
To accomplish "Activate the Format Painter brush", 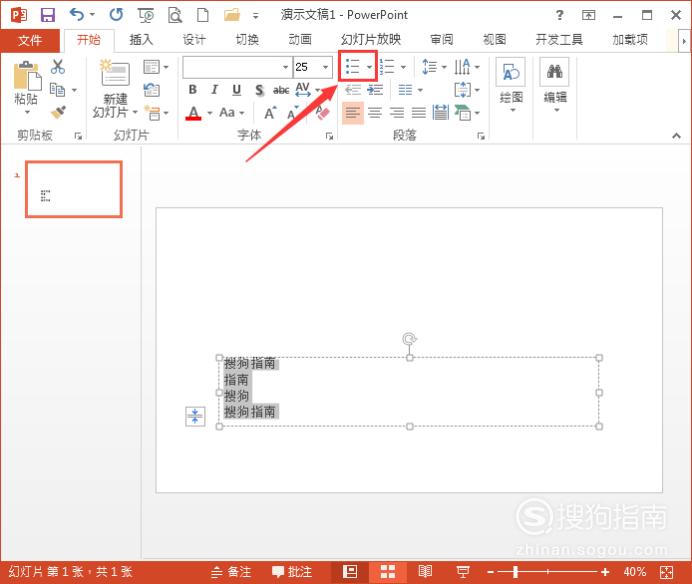I will 58,113.
